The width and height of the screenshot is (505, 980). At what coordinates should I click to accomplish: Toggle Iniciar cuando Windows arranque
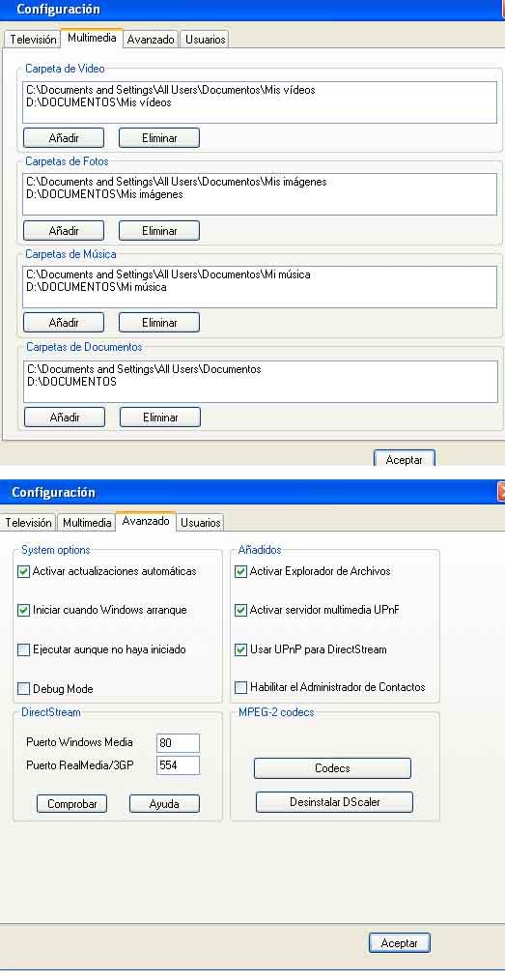pyautogui.click(x=24, y=610)
